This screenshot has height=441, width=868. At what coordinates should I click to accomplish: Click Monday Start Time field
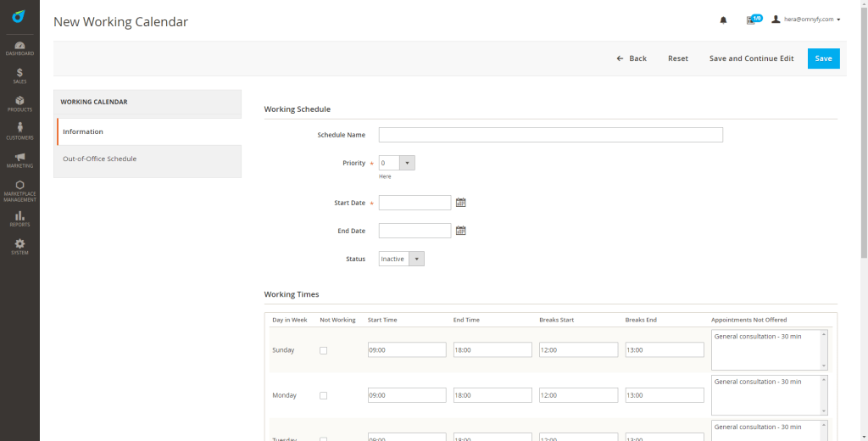tap(407, 395)
